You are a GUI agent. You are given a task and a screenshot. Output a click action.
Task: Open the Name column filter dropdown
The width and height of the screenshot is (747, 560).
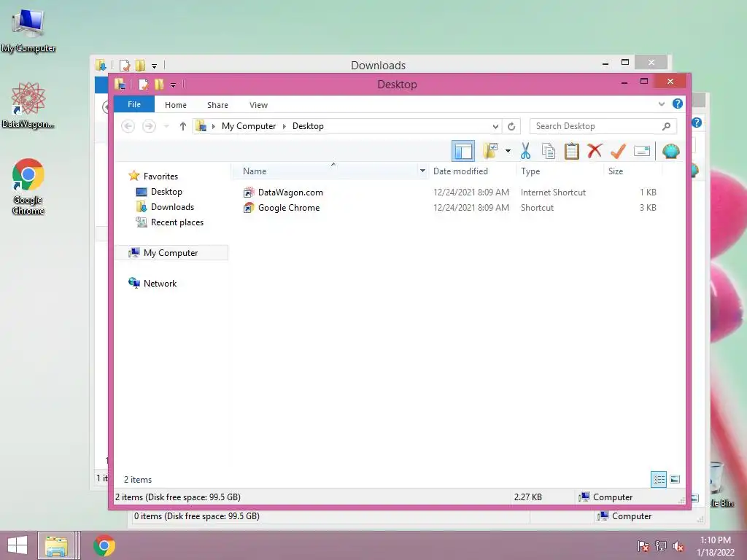point(422,171)
